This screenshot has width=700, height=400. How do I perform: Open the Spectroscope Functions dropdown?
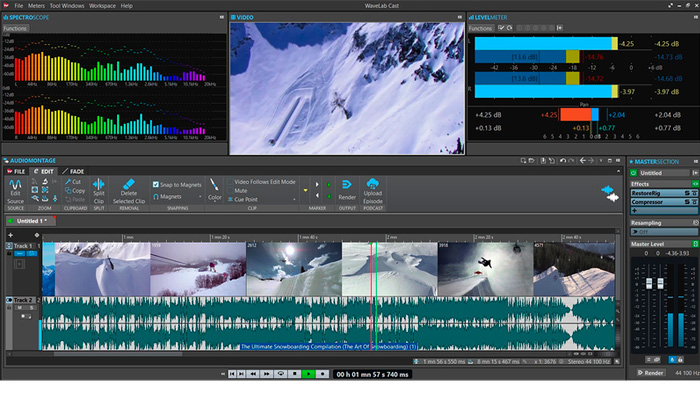point(16,28)
